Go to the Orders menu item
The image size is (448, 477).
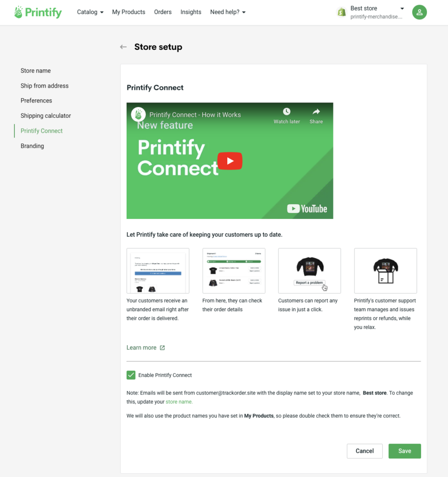[163, 12]
